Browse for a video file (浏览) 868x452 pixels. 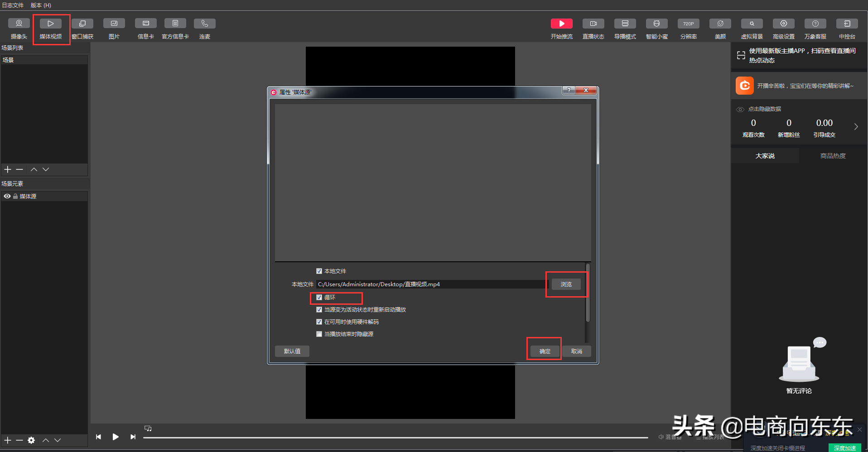point(566,284)
